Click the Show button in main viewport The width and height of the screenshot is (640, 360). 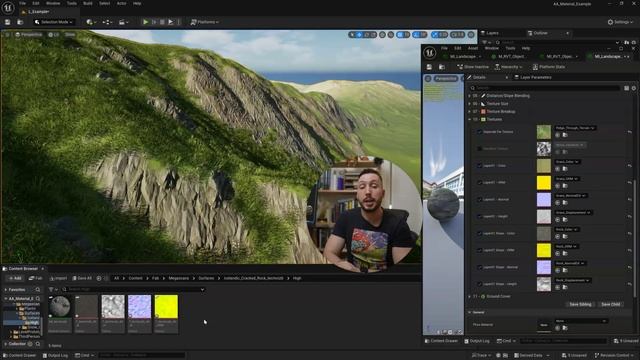point(70,35)
